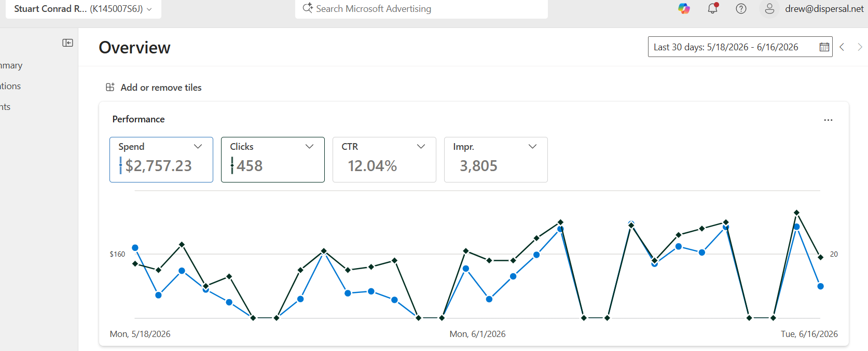Click the Last 30 days date range field
Viewport: 868px width, 351px height.
click(740, 47)
